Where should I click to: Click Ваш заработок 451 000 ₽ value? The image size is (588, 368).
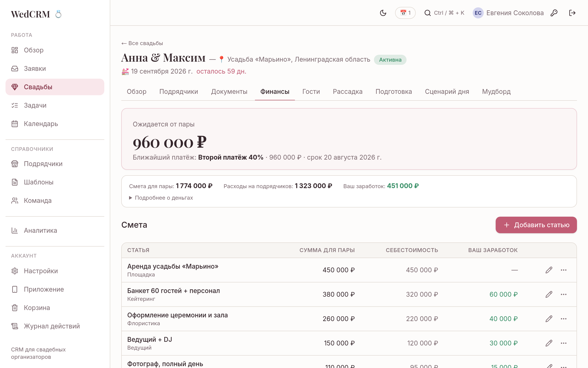(403, 186)
